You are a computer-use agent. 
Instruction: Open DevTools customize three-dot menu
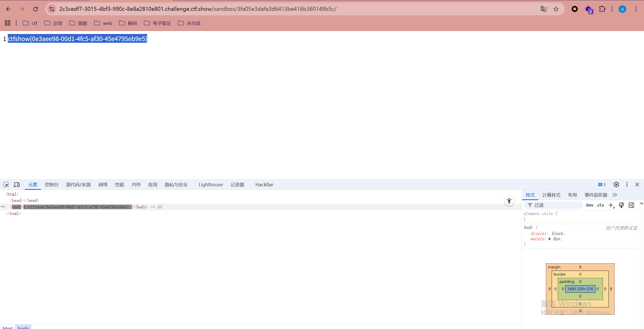pyautogui.click(x=627, y=185)
